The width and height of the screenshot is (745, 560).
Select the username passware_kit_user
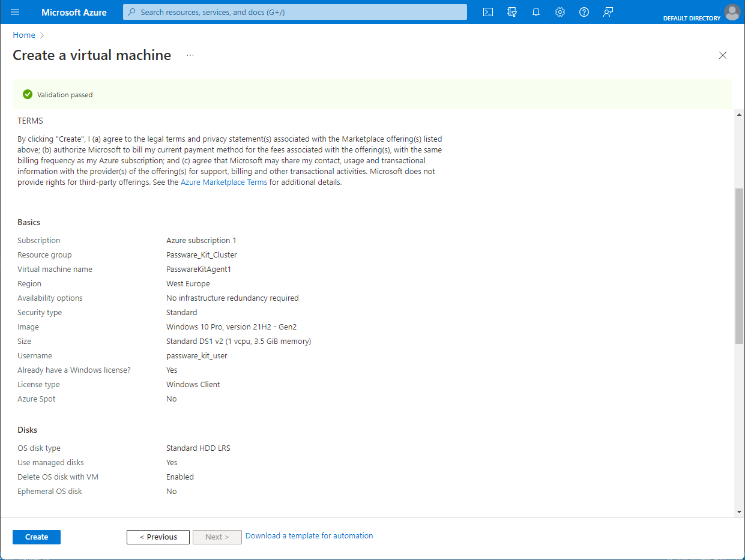pyautogui.click(x=197, y=356)
